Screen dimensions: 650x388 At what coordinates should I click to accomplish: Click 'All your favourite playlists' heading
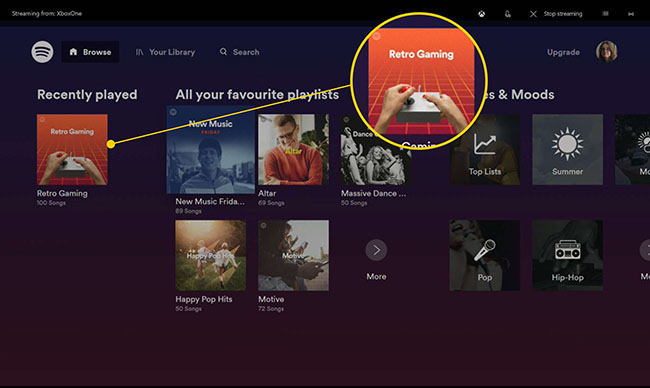point(257,95)
